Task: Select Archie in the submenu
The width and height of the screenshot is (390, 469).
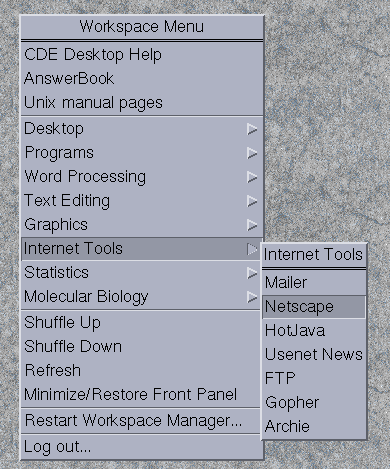Action: [314, 426]
